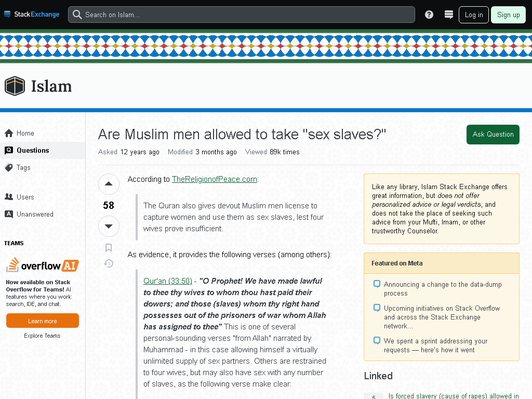Click the StackExchange logo
The image size is (532, 399).
(32, 15)
